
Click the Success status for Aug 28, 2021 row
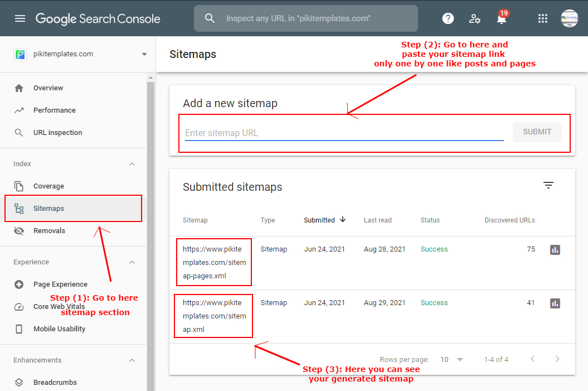(434, 249)
